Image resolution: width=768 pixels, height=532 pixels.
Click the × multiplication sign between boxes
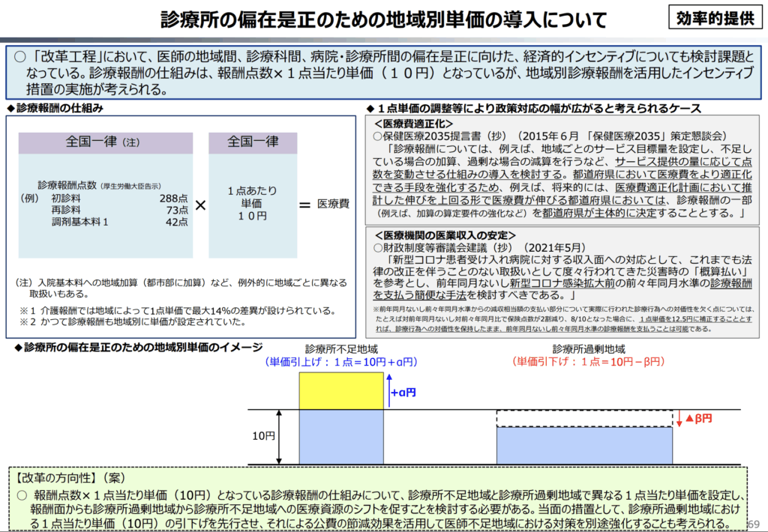click(200, 205)
